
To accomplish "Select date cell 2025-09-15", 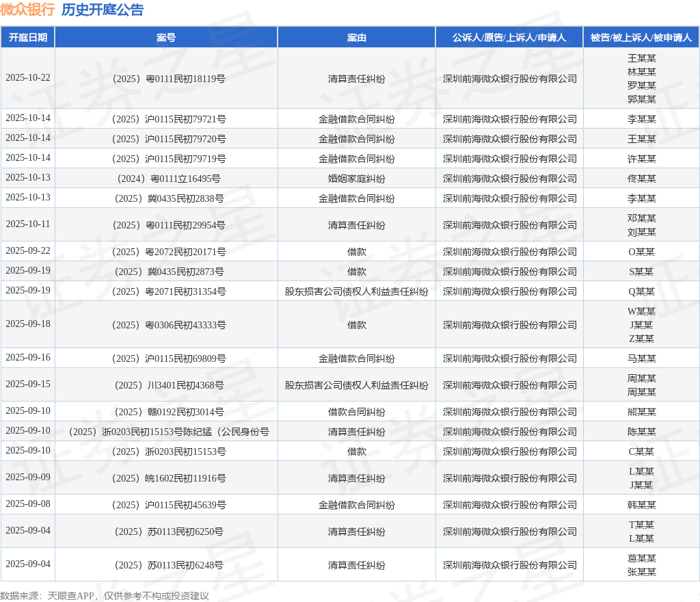I will point(27,384).
